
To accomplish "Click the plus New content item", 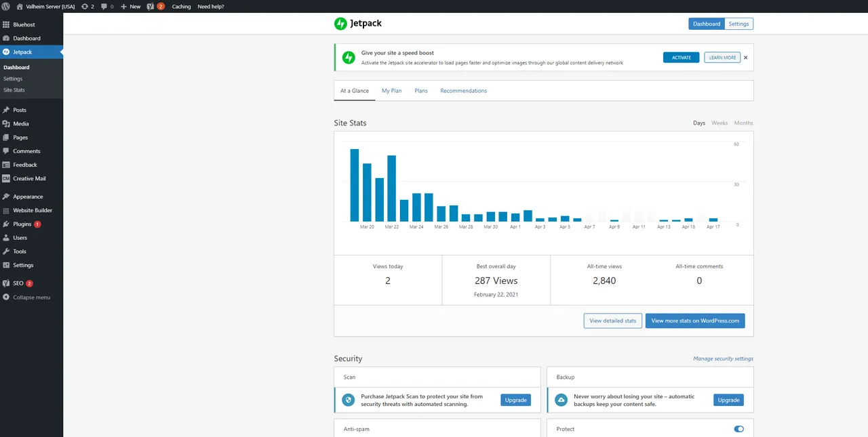I will pyautogui.click(x=131, y=6).
